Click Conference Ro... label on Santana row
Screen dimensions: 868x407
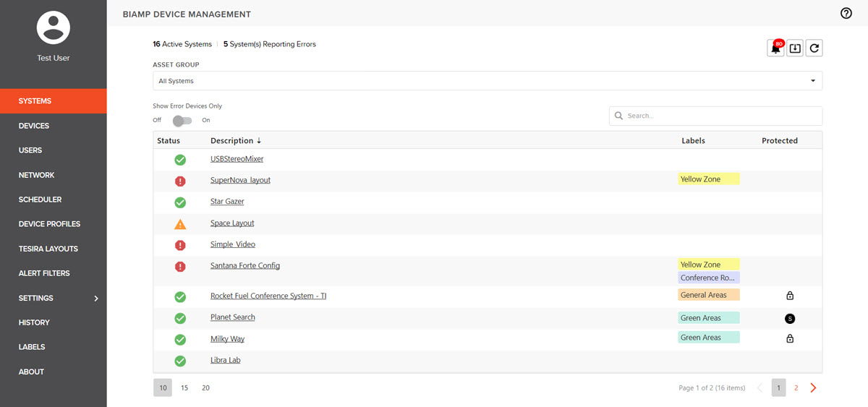pos(709,278)
